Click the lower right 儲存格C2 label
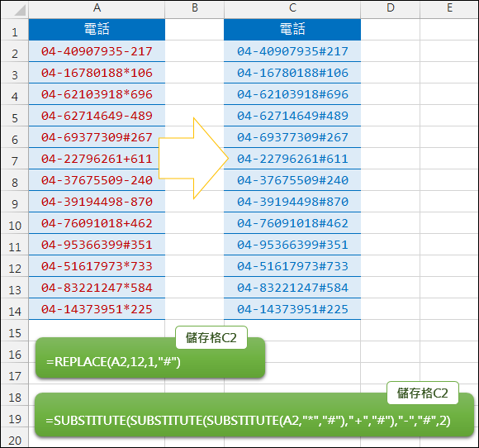 click(x=423, y=393)
